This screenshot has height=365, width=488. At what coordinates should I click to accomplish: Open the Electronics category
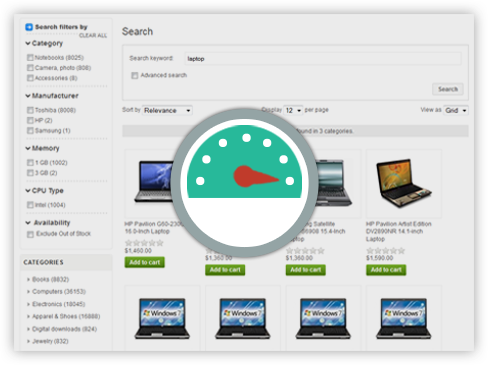click(58, 304)
